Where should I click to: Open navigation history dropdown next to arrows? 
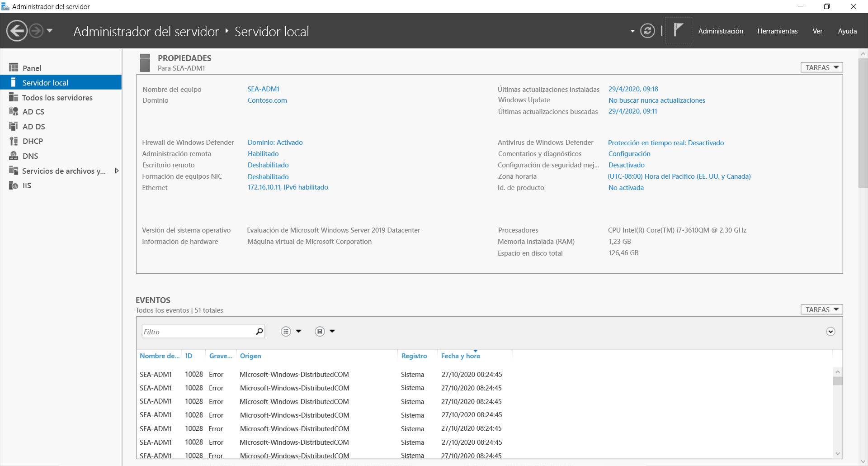50,31
